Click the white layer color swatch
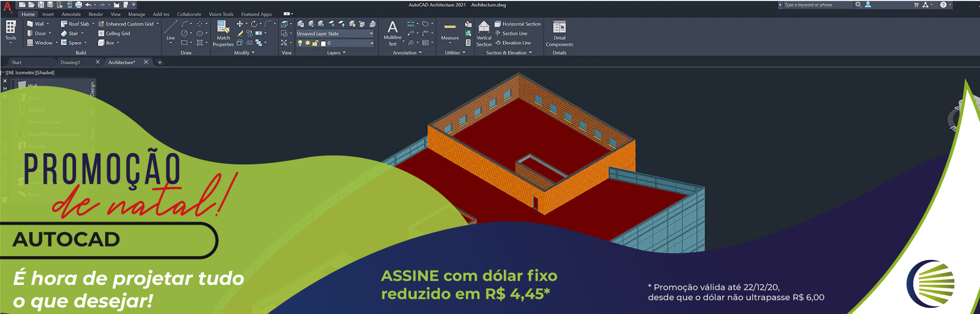 tap(323, 43)
